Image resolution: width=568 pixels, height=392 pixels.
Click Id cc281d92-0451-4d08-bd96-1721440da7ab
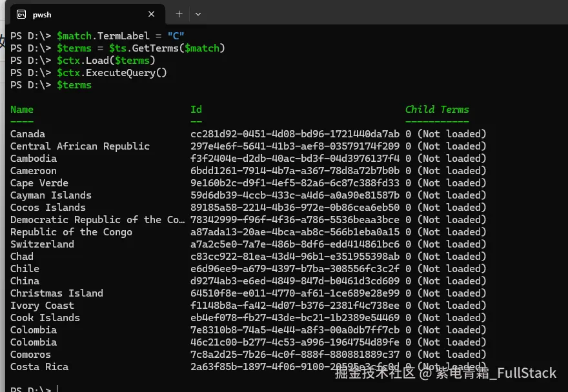(x=295, y=134)
